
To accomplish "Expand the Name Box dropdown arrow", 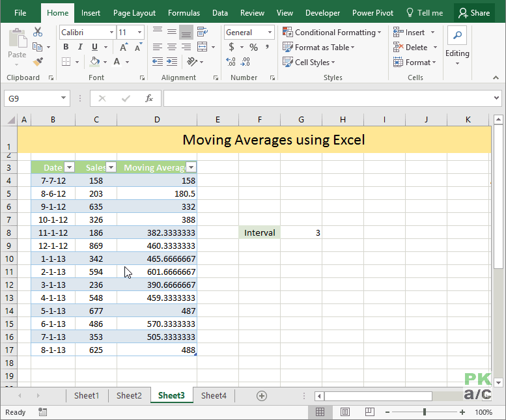I will [x=63, y=98].
